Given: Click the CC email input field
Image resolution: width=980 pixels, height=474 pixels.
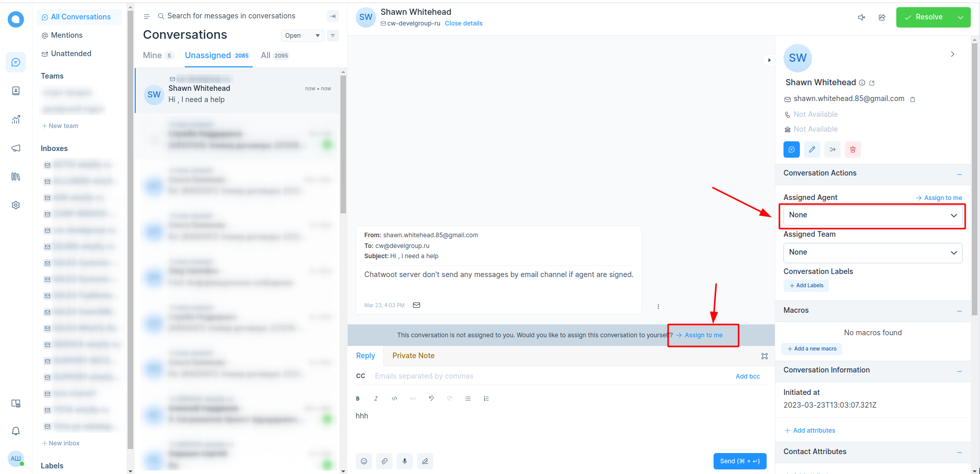Looking at the screenshot, I should 459,376.
